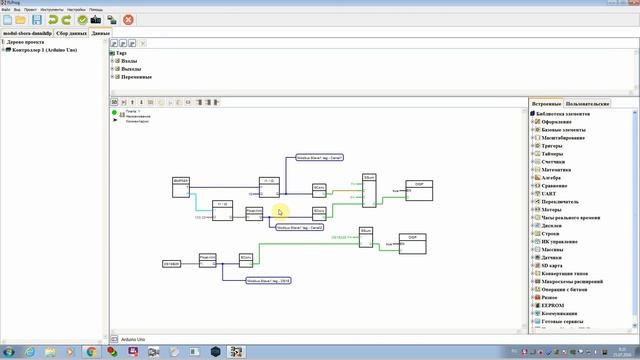Open the Помощь menu
640x360 pixels.
(96, 9)
